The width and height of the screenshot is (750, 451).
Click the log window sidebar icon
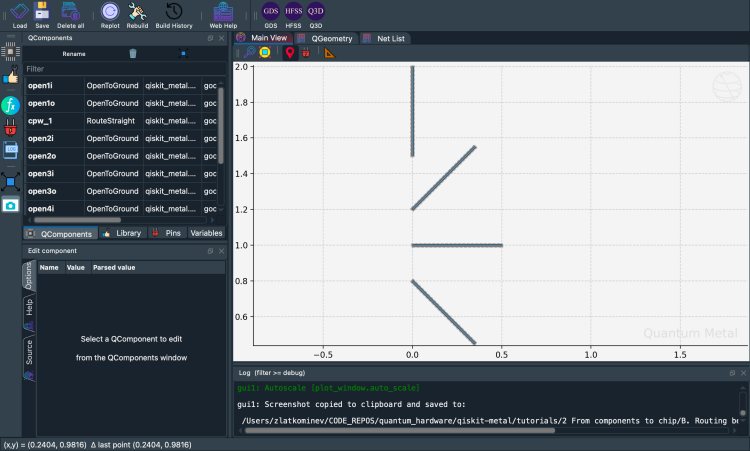[11, 150]
